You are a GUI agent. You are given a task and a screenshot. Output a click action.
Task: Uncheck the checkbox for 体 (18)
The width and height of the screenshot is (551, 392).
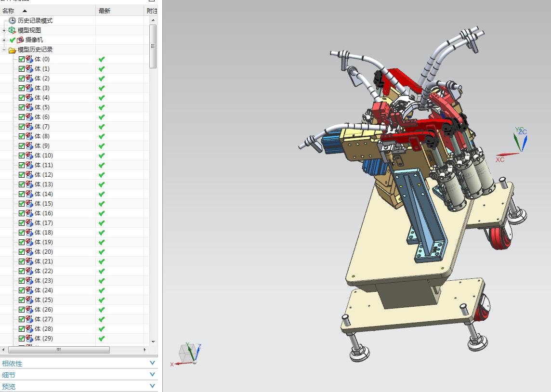click(x=22, y=233)
